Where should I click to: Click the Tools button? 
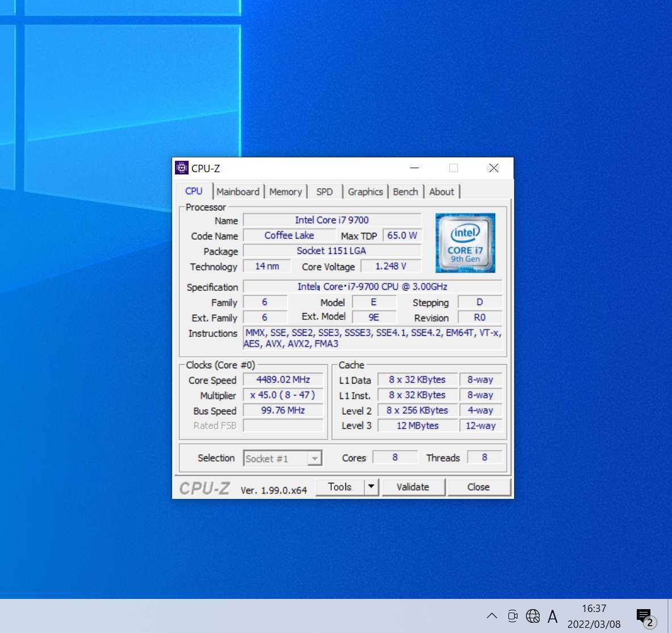point(340,487)
